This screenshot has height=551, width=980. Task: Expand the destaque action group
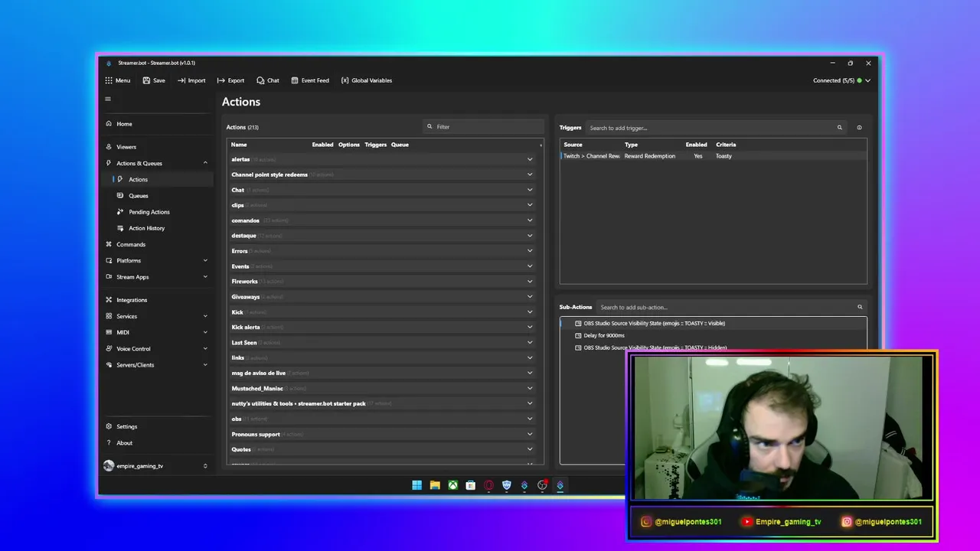(x=530, y=236)
